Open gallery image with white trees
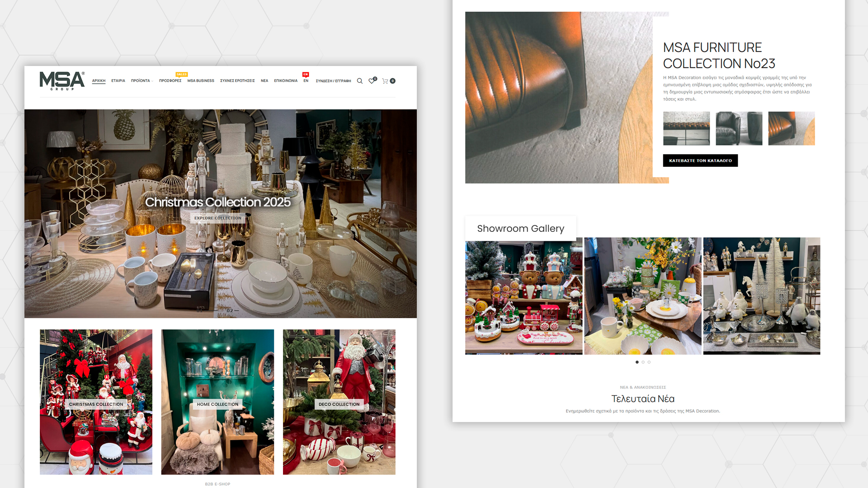The height and width of the screenshot is (488, 868). [762, 296]
